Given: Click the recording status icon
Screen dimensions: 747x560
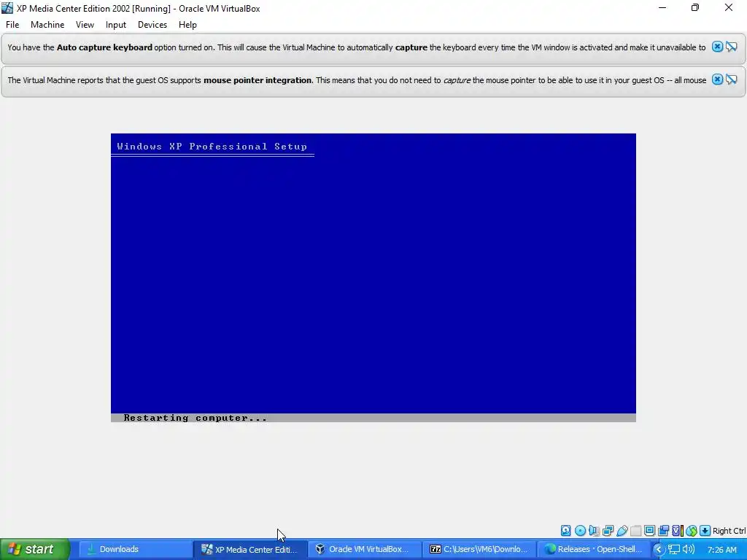Looking at the screenshot, I should (x=663, y=531).
